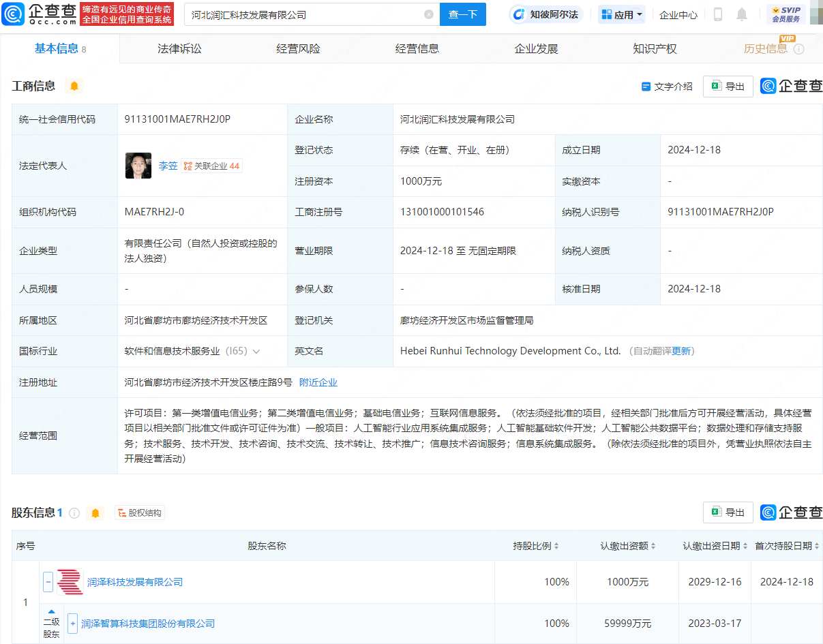Switch to the 企业发展 tab
Image resolution: width=823 pixels, height=644 pixels.
pyautogui.click(x=536, y=49)
